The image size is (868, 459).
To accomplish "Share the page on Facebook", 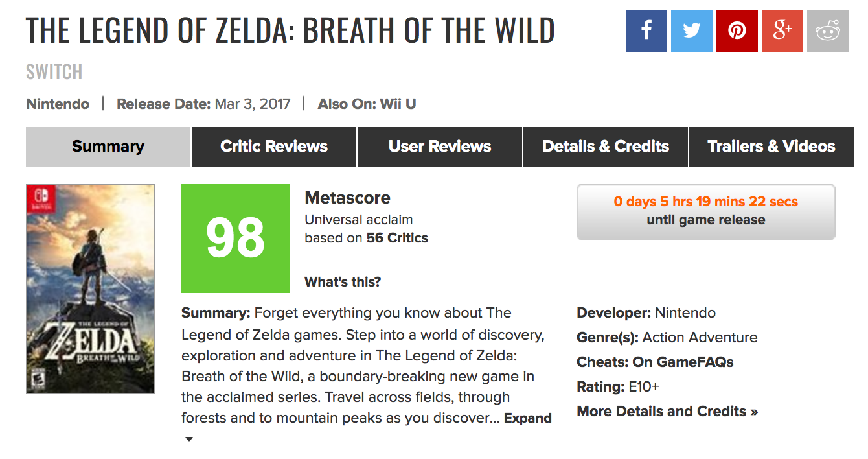I will (x=646, y=30).
